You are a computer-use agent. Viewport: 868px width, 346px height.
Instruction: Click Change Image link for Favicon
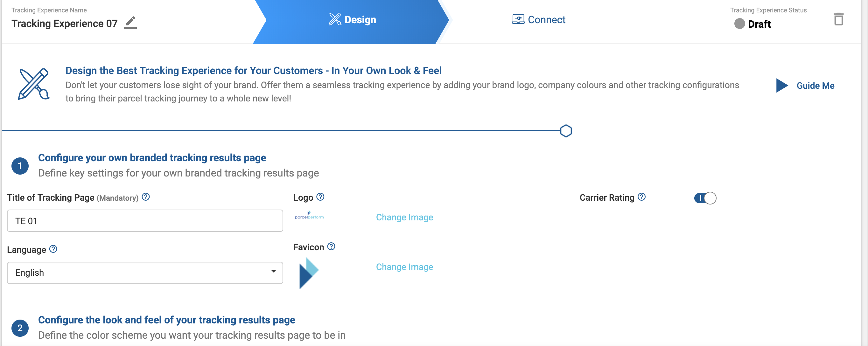tap(404, 267)
